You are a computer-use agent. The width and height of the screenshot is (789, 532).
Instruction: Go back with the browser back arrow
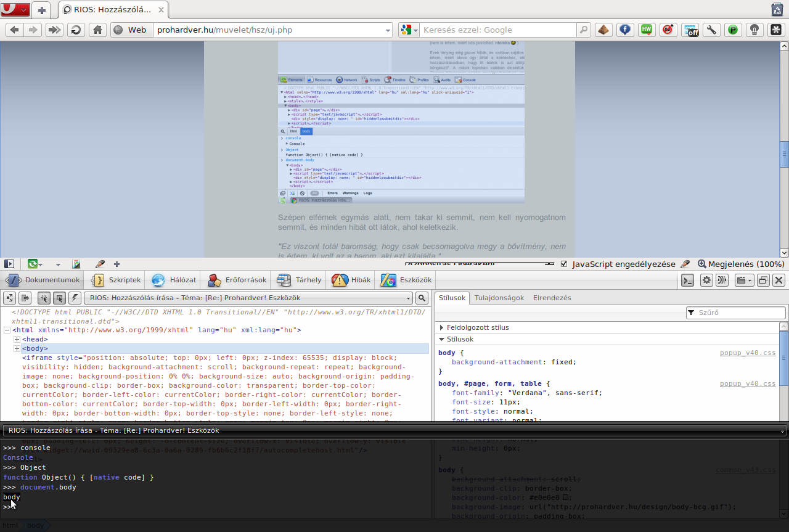pos(15,30)
